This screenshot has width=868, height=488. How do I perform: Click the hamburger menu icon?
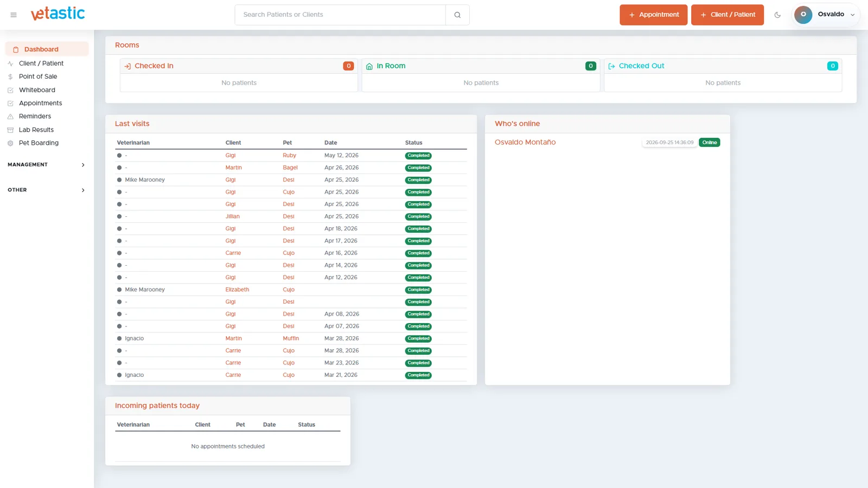14,15
